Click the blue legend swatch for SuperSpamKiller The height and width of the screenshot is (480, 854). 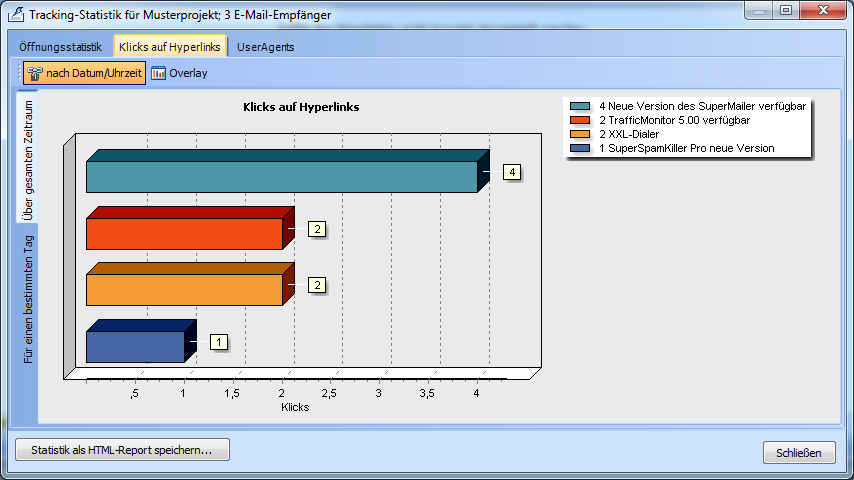click(x=580, y=148)
